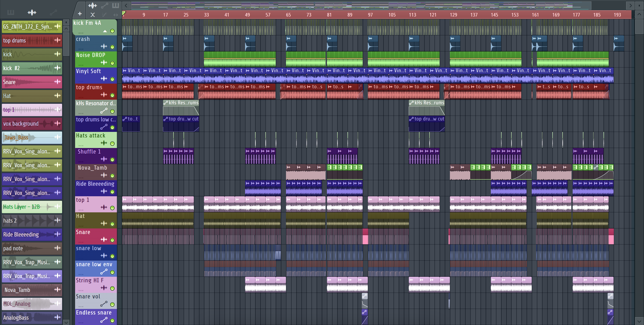The width and height of the screenshot is (644, 325).
Task: Click automation icon on Snare vol track
Action: point(104,304)
